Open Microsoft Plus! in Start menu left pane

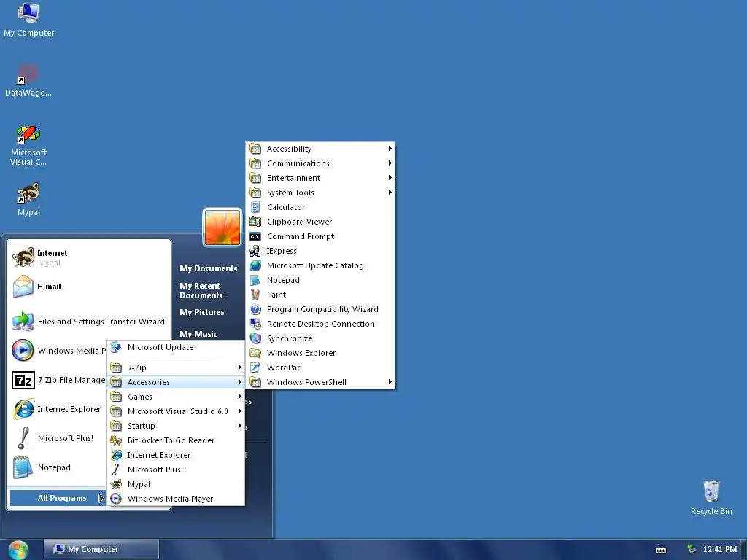(58, 438)
